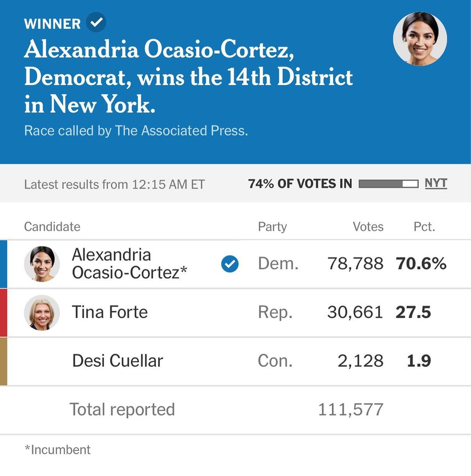This screenshot has width=471, height=476.
Task: Click the Candidate column header
Action: pyautogui.click(x=52, y=227)
